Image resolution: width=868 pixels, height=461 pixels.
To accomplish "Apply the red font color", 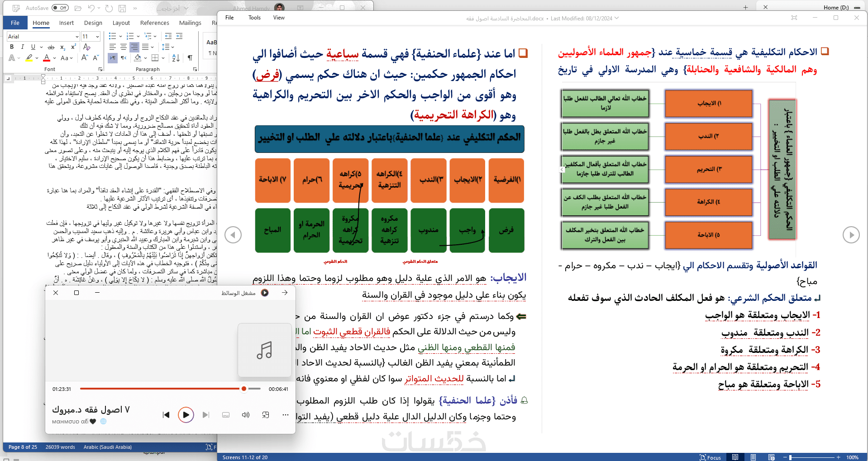I will [46, 58].
